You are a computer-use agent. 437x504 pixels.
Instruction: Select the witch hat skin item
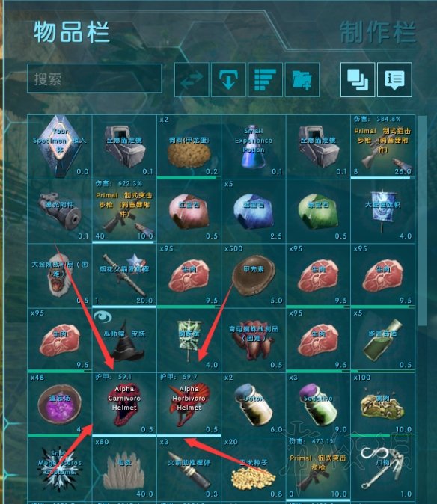point(124,339)
